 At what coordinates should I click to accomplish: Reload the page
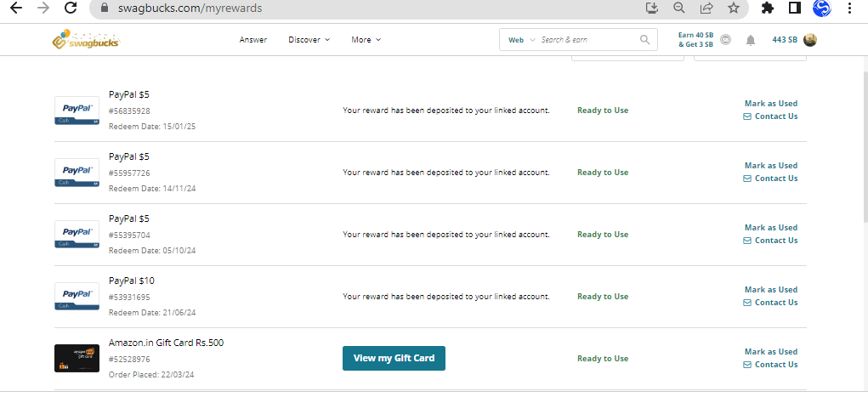click(71, 9)
